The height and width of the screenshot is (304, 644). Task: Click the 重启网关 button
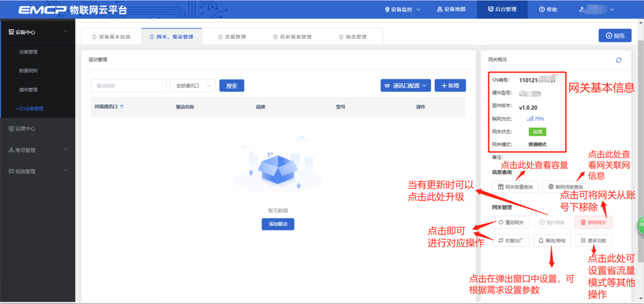coord(511,223)
